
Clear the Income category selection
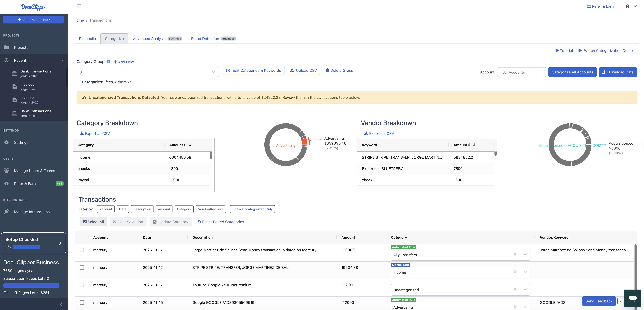[x=515, y=272]
